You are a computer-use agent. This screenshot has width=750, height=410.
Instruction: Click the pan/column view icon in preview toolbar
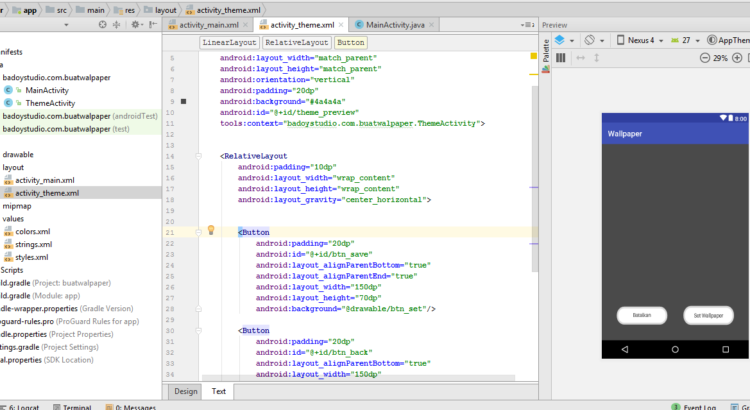click(560, 59)
